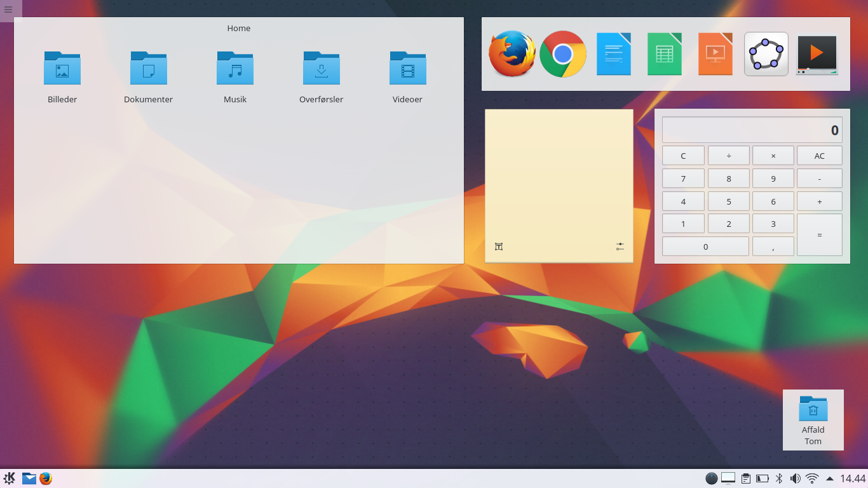Click the calculator 2 key

729,224
